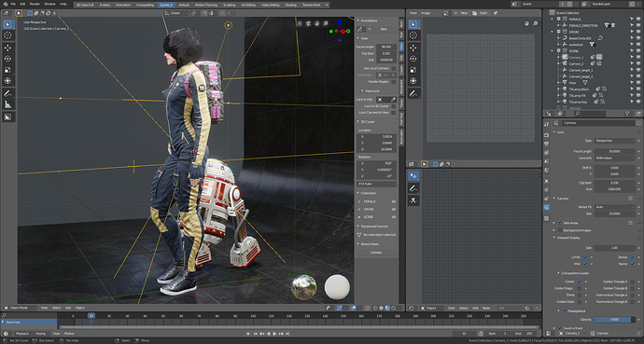Select the Cursor tool in 3D viewport
This screenshot has width=644, height=344.
pyautogui.click(x=7, y=35)
